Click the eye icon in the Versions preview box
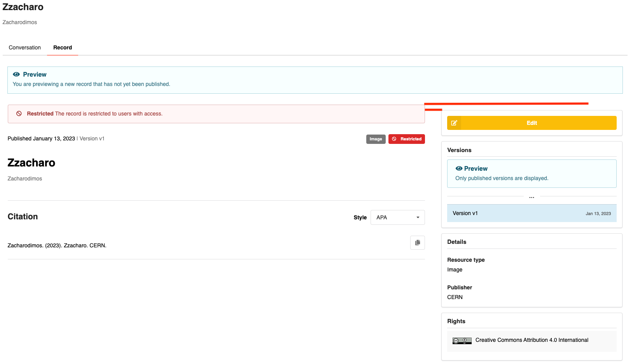The image size is (633, 364). coord(459,168)
